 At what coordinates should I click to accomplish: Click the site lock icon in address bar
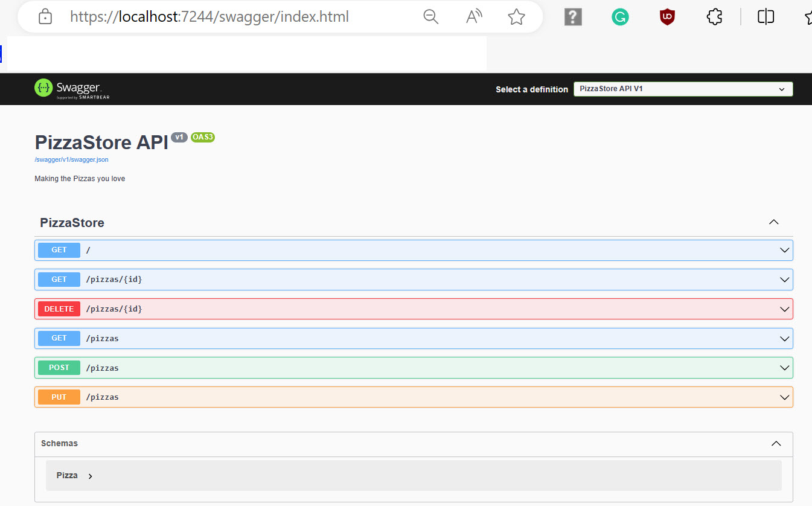45,17
